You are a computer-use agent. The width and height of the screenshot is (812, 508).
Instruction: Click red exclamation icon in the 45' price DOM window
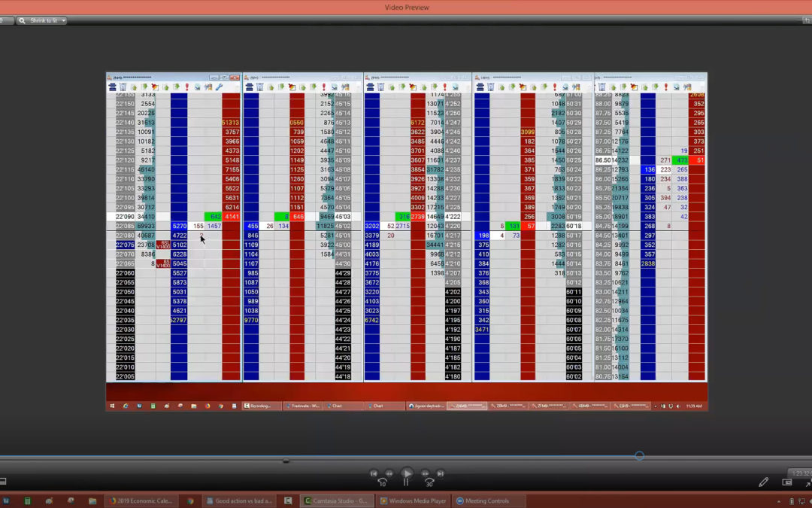(x=323, y=87)
